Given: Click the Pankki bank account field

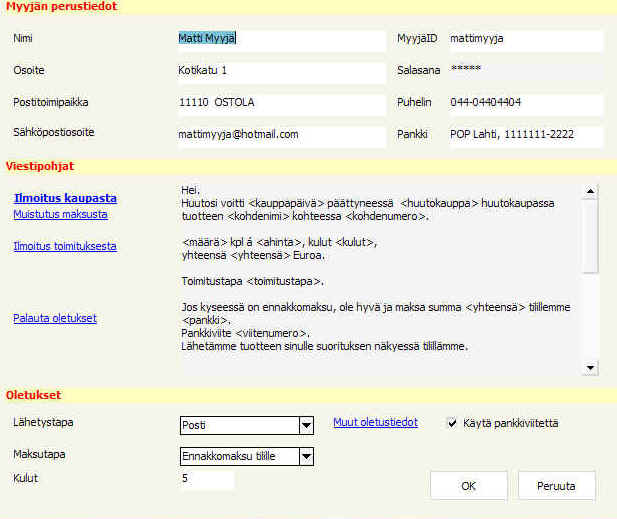Looking at the screenshot, I should [523, 135].
